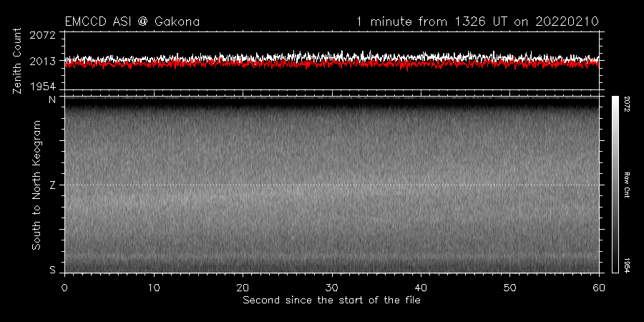Click the 50 second tick label
644x322 pixels.
509,287
